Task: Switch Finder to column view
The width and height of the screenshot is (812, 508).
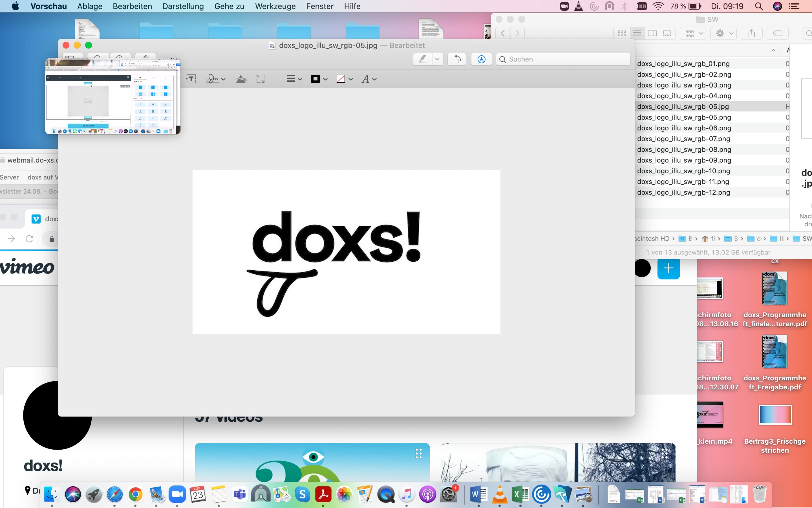Action: coord(652,33)
